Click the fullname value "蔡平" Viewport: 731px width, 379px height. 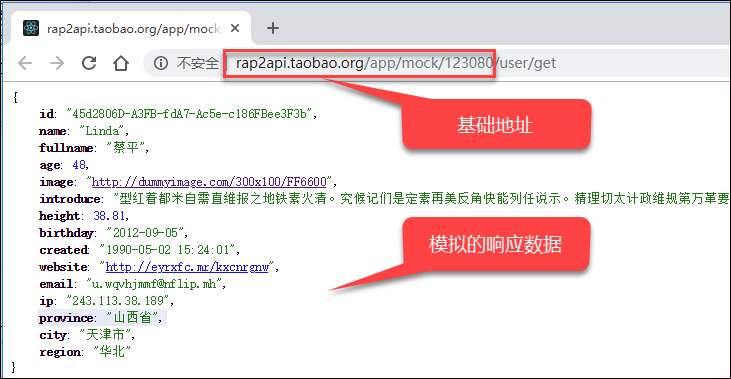pyautogui.click(x=127, y=148)
